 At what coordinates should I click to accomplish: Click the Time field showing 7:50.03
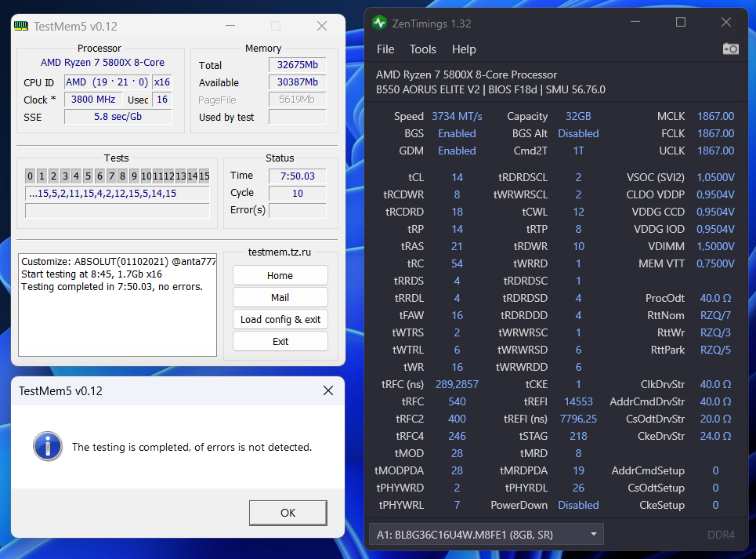298,176
